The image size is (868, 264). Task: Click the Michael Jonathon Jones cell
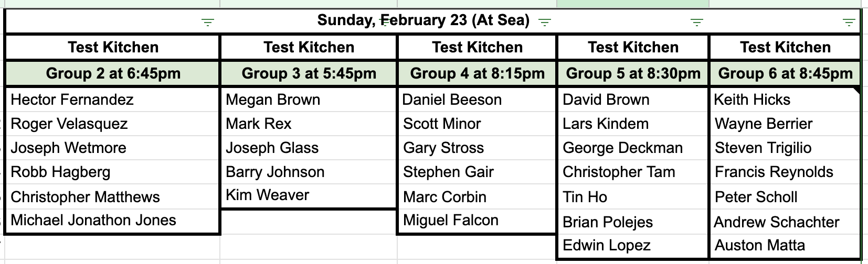[x=113, y=221]
